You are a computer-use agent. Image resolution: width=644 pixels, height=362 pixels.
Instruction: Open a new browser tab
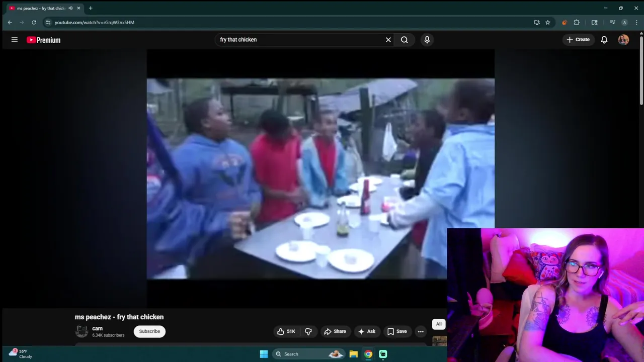click(91, 8)
